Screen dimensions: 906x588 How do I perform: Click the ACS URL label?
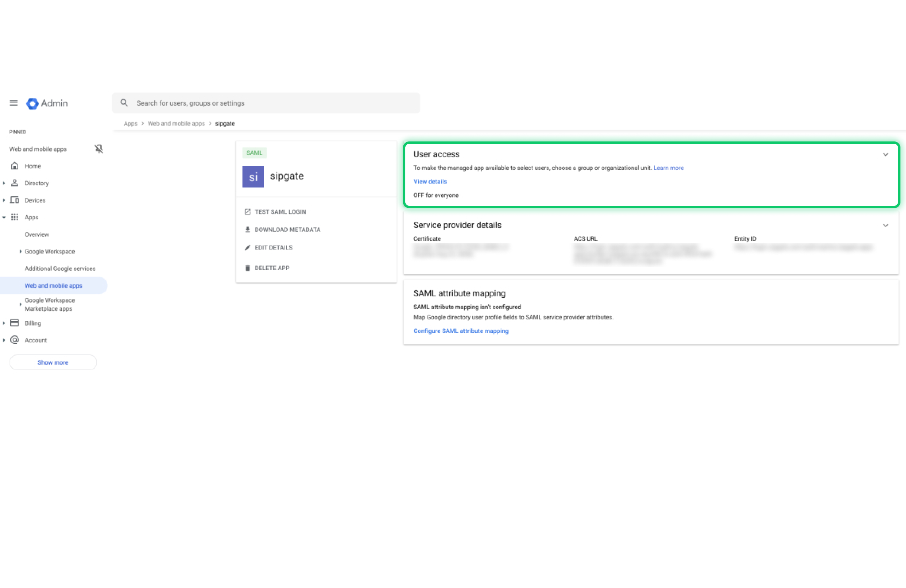point(585,239)
